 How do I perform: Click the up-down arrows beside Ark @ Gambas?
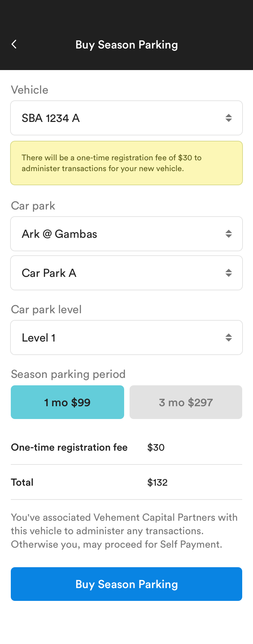click(229, 234)
